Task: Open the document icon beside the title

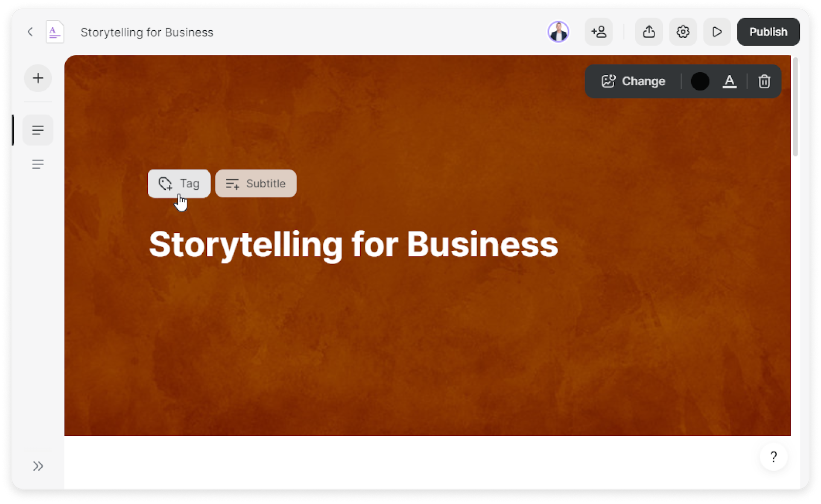Action: tap(54, 32)
